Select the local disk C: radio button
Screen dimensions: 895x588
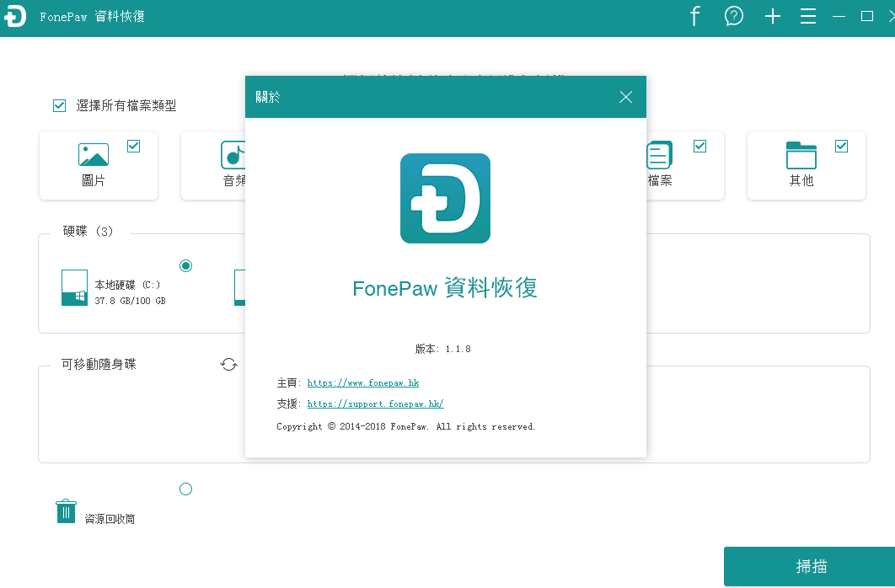[x=185, y=265]
